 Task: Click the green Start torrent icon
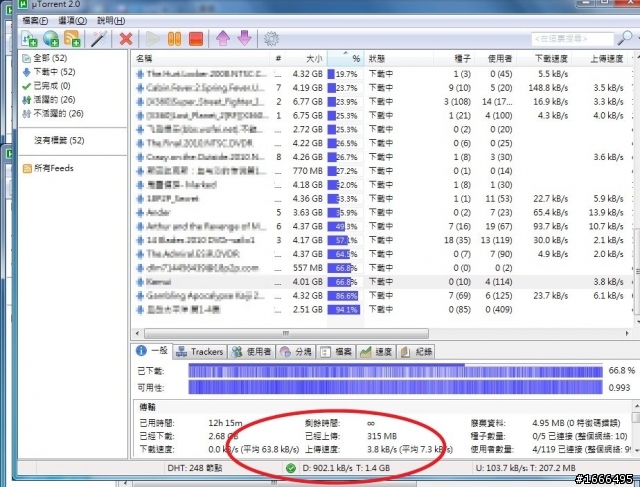click(153, 39)
